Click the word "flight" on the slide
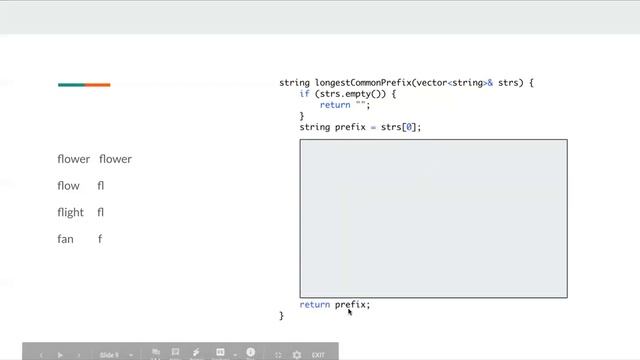Image resolution: width=640 pixels, height=360 pixels. [x=71, y=213]
